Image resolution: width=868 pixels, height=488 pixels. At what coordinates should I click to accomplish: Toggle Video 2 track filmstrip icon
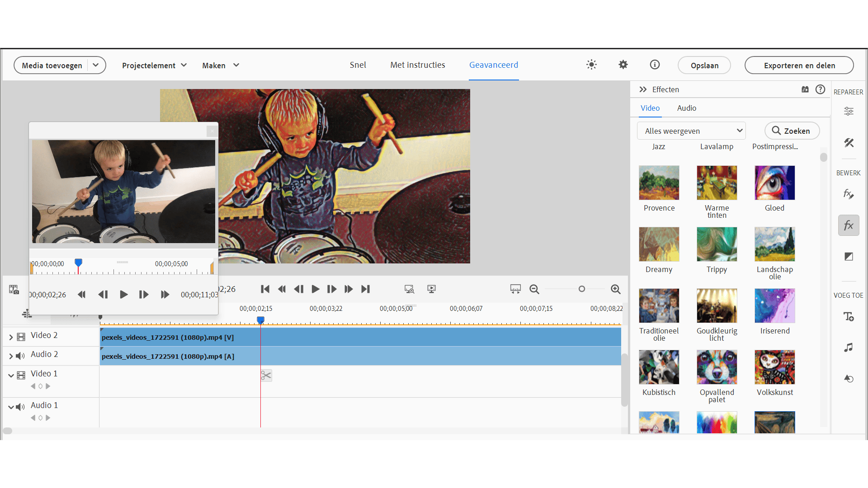click(x=21, y=337)
